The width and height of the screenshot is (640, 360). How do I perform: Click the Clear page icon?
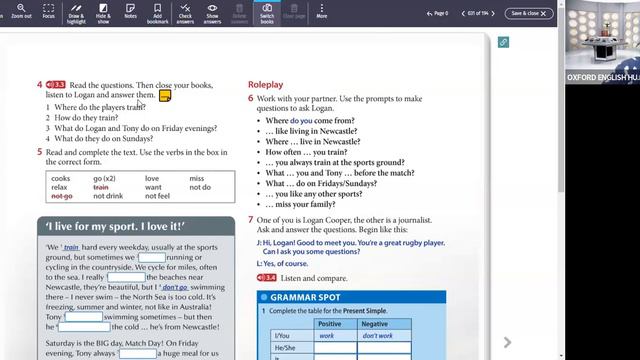294,11
